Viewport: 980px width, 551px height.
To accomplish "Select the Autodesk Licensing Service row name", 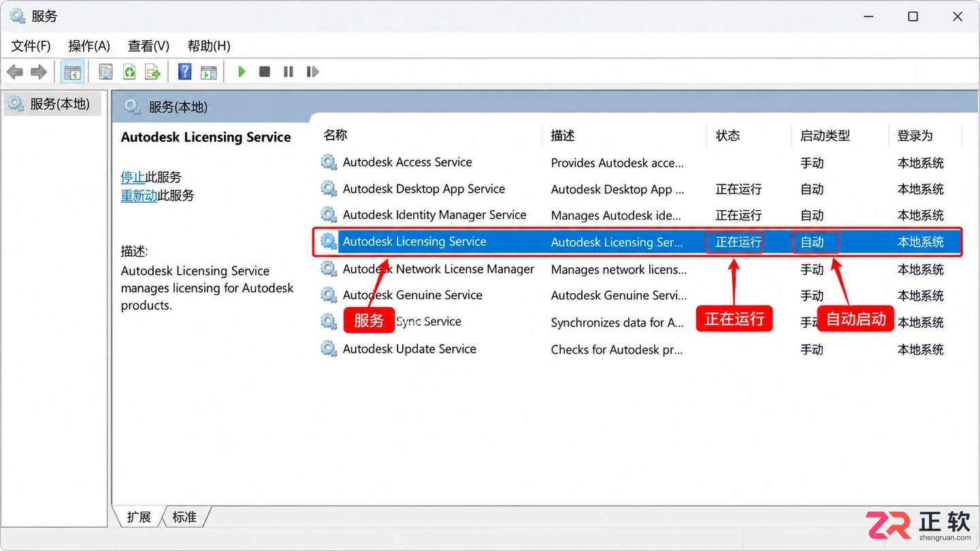I will coord(414,241).
